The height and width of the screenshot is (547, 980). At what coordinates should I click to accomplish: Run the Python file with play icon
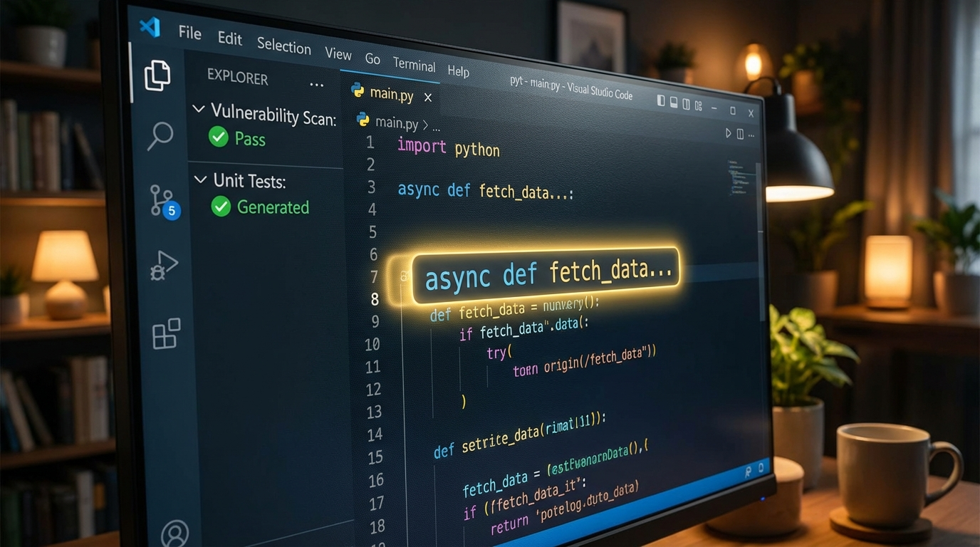coord(728,133)
